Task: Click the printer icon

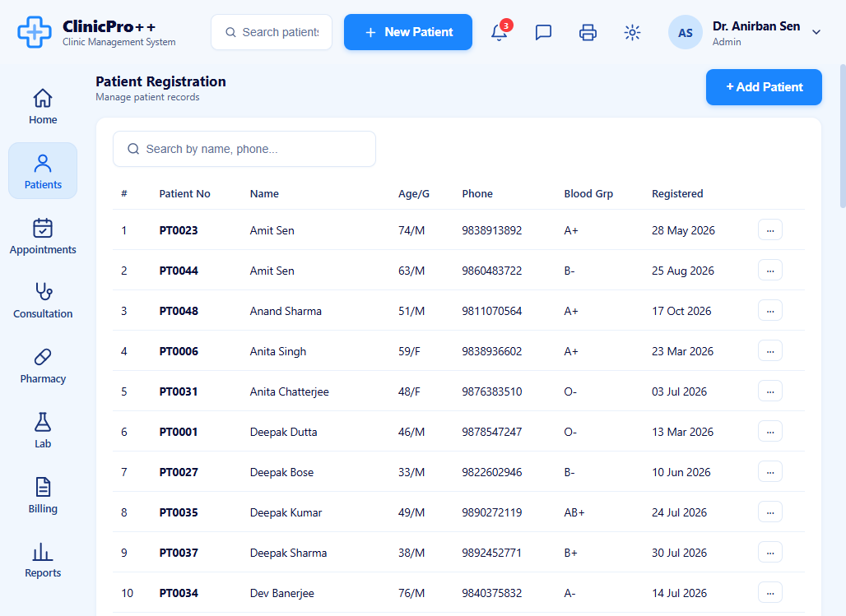Action: (588, 32)
